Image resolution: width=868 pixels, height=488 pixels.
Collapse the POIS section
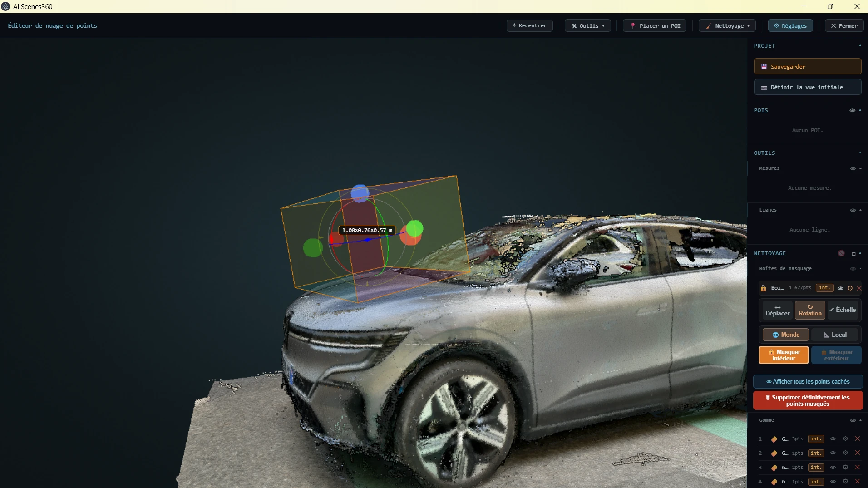pyautogui.click(x=860, y=110)
